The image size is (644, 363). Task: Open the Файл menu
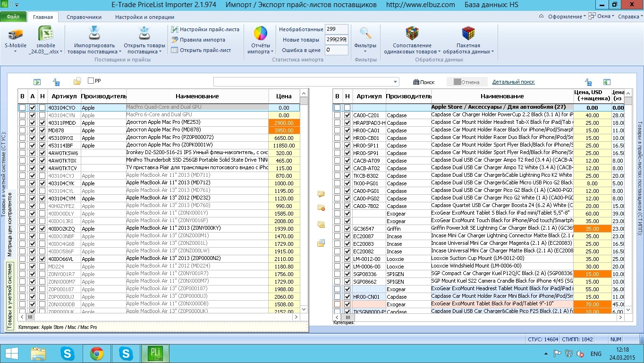tap(13, 17)
